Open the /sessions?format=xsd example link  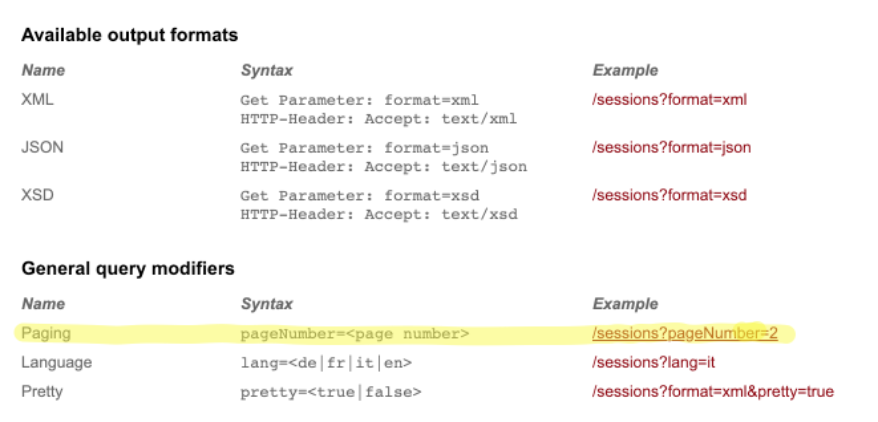[669, 195]
